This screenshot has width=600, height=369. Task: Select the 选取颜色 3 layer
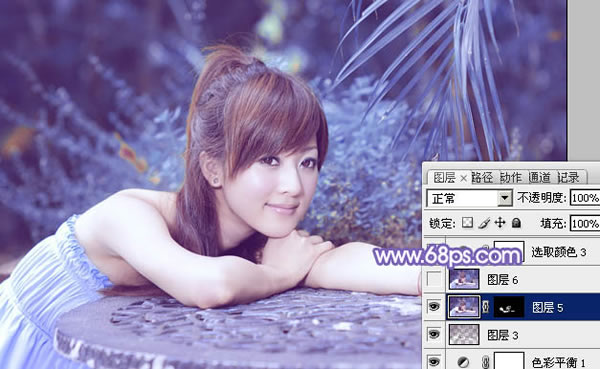tap(512, 252)
